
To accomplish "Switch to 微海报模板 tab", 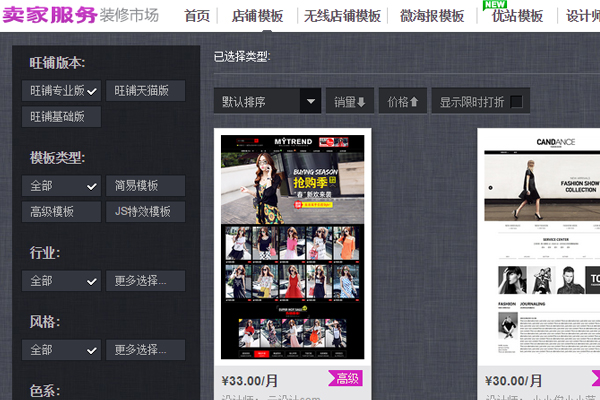I will (x=432, y=16).
